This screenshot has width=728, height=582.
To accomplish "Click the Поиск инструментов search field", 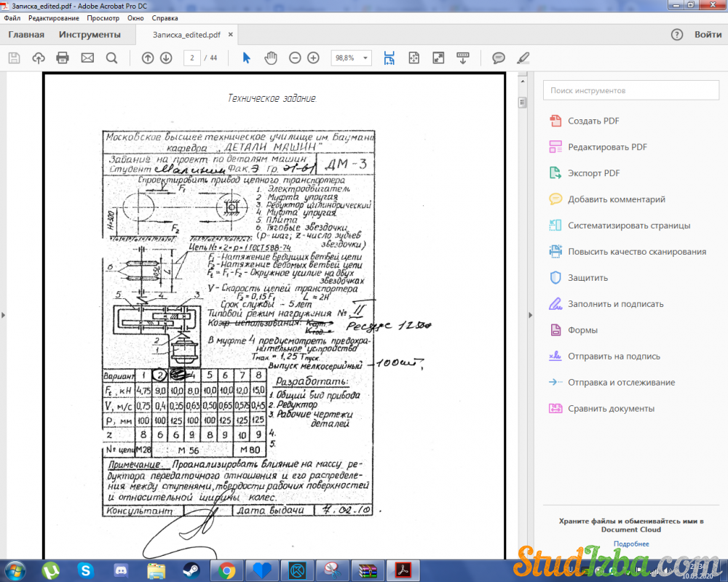I will pos(630,90).
